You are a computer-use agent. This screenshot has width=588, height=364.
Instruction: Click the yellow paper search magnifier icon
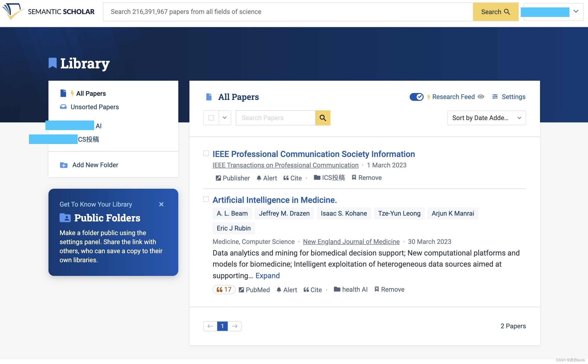click(x=323, y=118)
